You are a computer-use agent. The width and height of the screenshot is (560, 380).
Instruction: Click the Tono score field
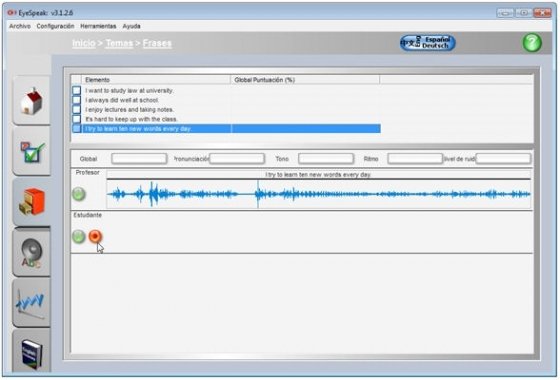coord(326,159)
